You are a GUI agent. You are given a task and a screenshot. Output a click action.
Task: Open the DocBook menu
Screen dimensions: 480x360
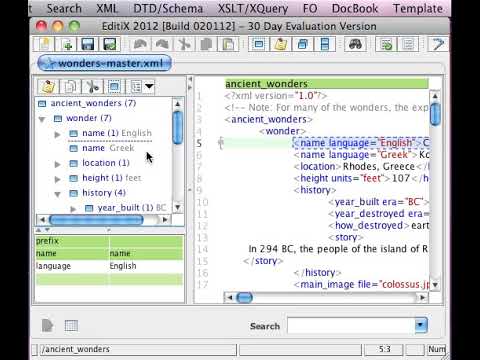355,8
